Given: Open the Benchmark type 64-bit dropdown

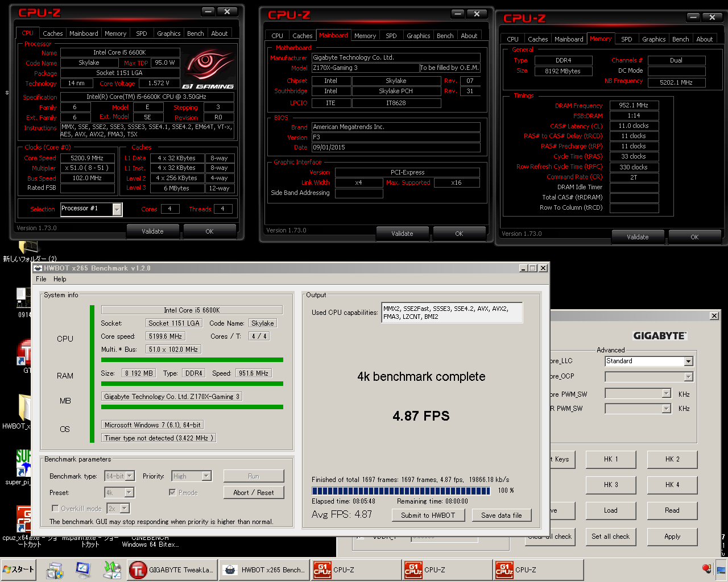Looking at the screenshot, I should click(x=130, y=476).
